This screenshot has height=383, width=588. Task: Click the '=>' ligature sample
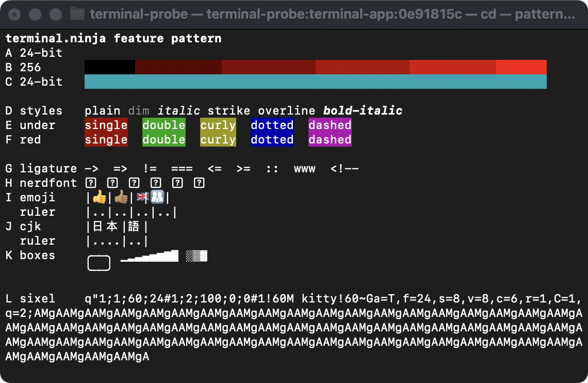tap(120, 168)
